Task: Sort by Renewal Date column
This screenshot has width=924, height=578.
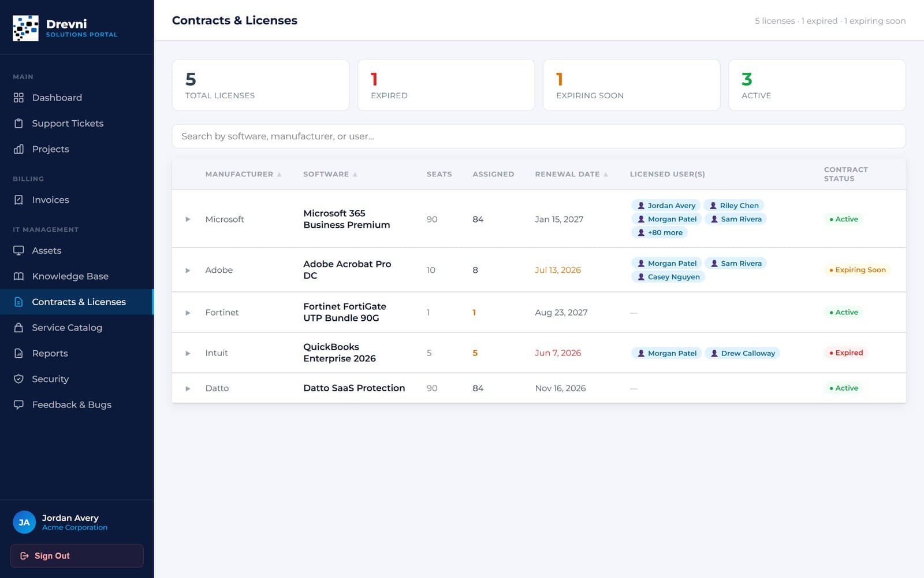Action: click(571, 174)
